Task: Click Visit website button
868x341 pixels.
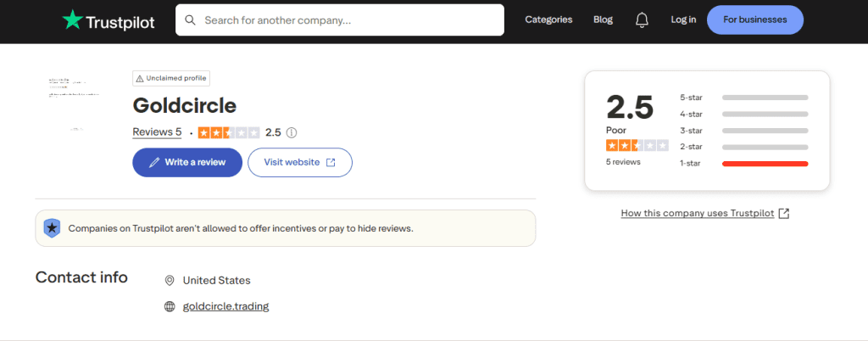Action: pyautogui.click(x=300, y=163)
